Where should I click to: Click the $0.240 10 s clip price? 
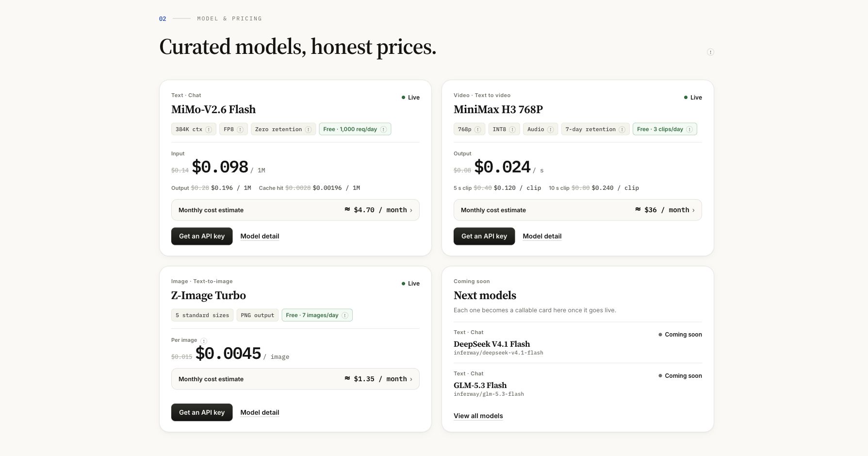point(615,188)
